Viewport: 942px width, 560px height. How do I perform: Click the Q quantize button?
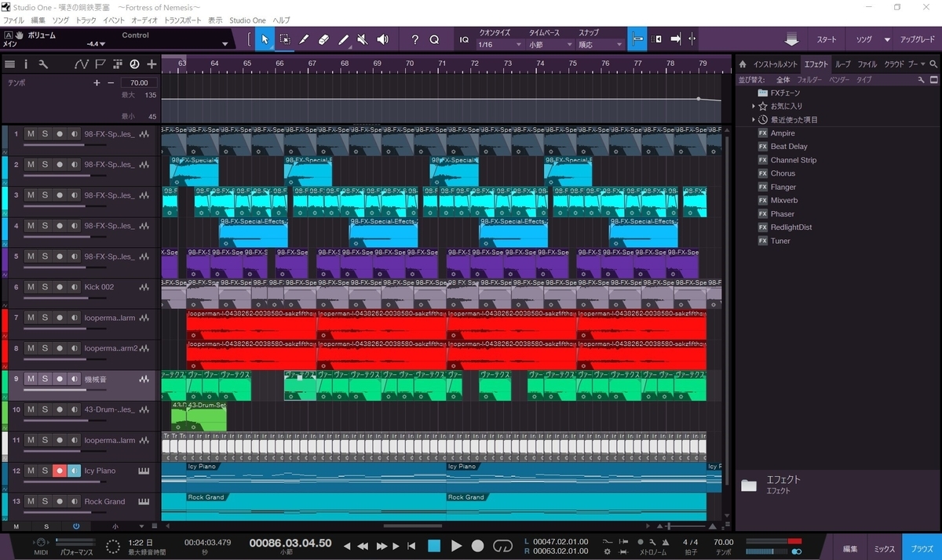tap(434, 39)
